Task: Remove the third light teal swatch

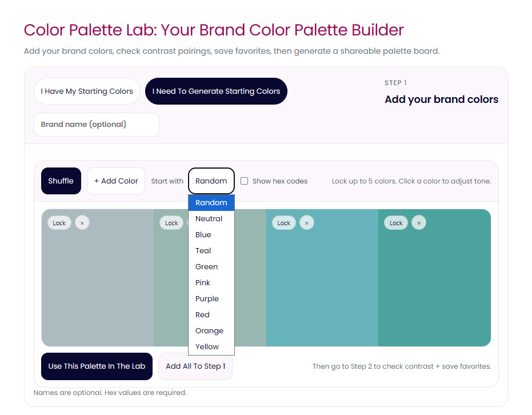Action: (307, 223)
